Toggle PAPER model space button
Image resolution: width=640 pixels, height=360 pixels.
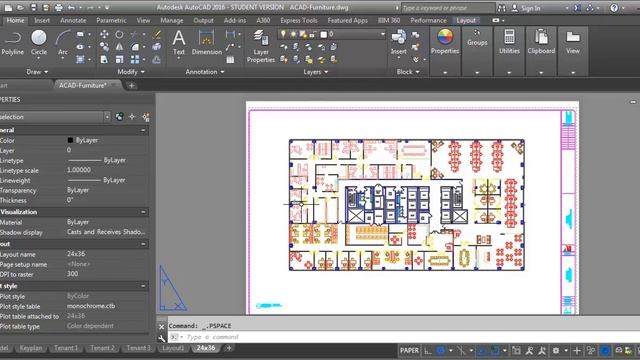coord(409,350)
